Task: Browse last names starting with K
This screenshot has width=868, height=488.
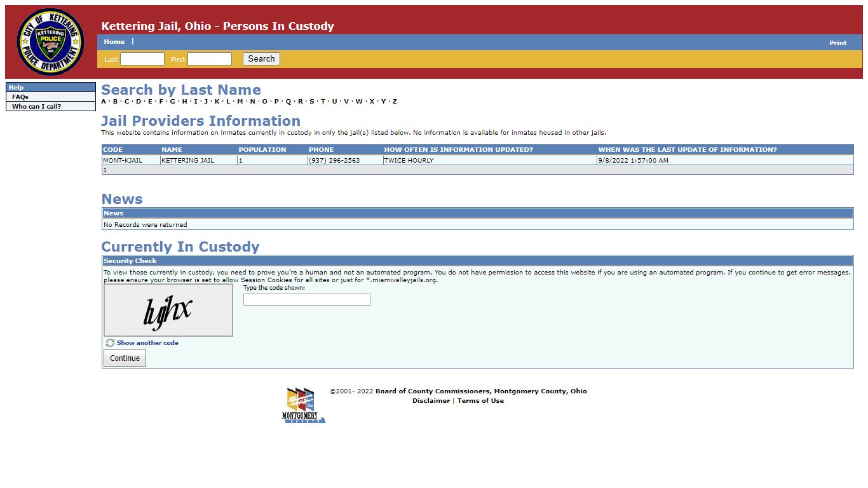Action: (217, 102)
